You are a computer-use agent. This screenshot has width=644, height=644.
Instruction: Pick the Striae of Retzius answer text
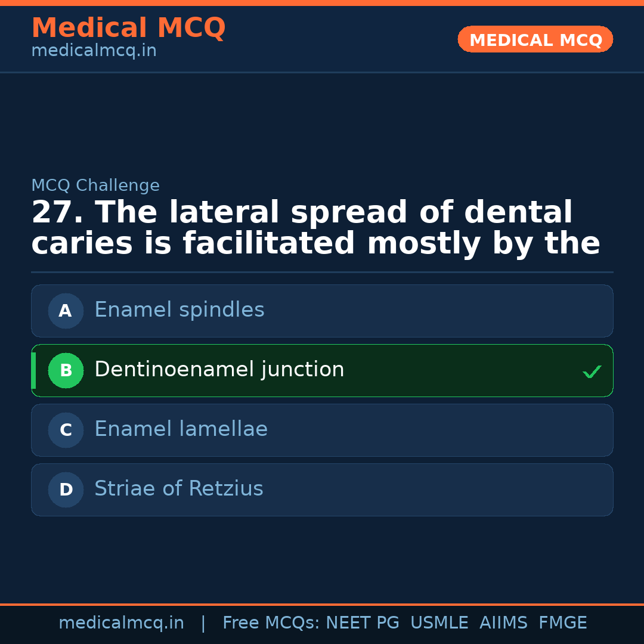[x=178, y=489]
